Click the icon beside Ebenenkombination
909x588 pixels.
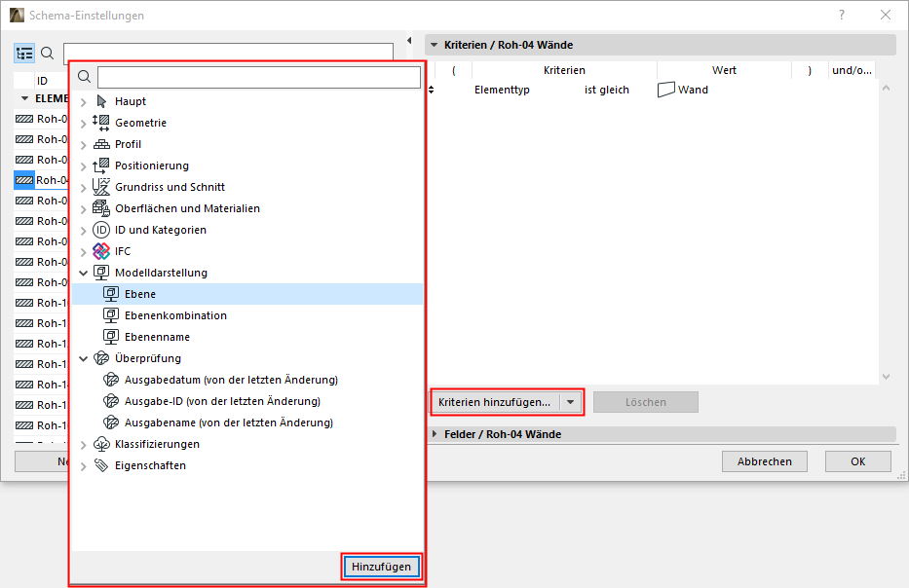coord(111,315)
